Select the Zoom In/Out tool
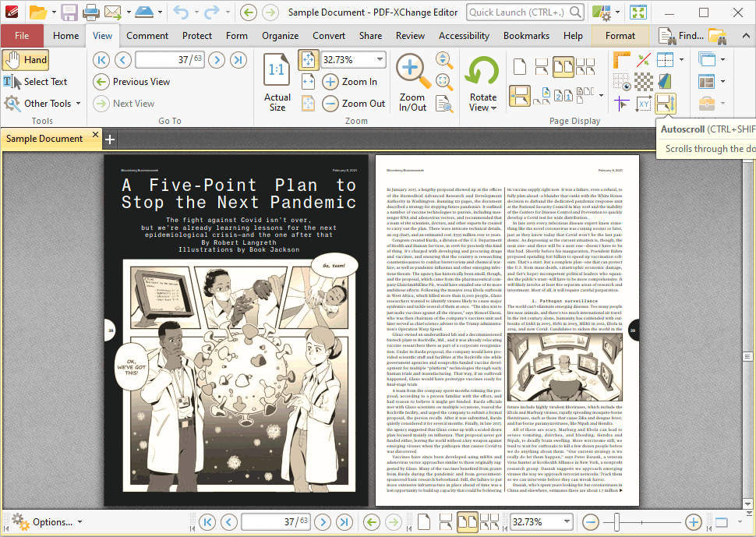The width and height of the screenshot is (756, 537). pyautogui.click(x=413, y=82)
